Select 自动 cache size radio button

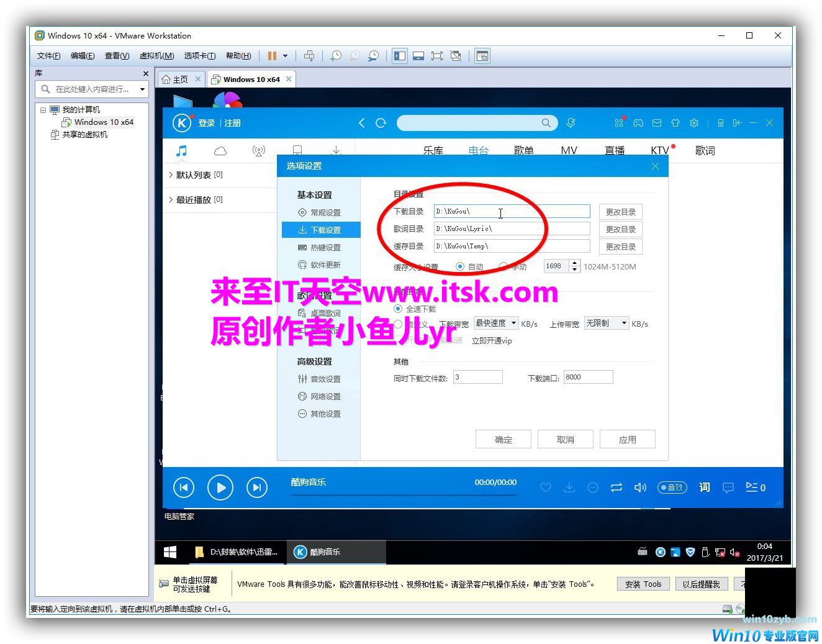tap(460, 266)
